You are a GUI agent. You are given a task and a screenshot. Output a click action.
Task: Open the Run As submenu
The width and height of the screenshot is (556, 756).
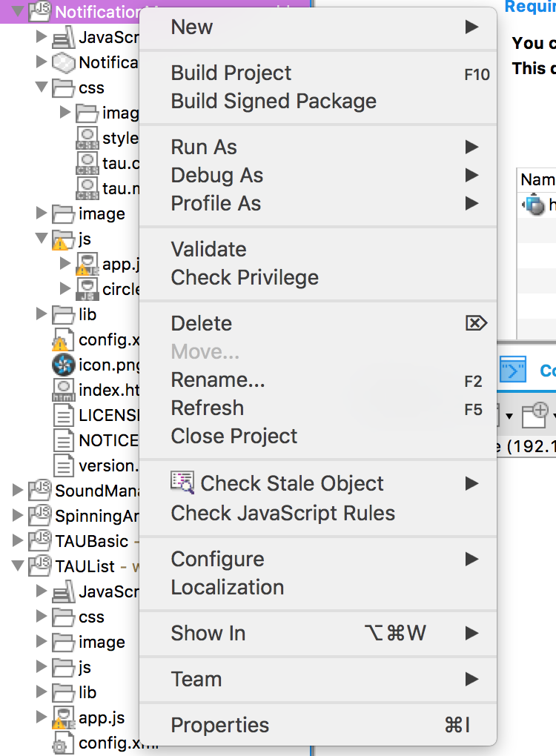pyautogui.click(x=204, y=147)
